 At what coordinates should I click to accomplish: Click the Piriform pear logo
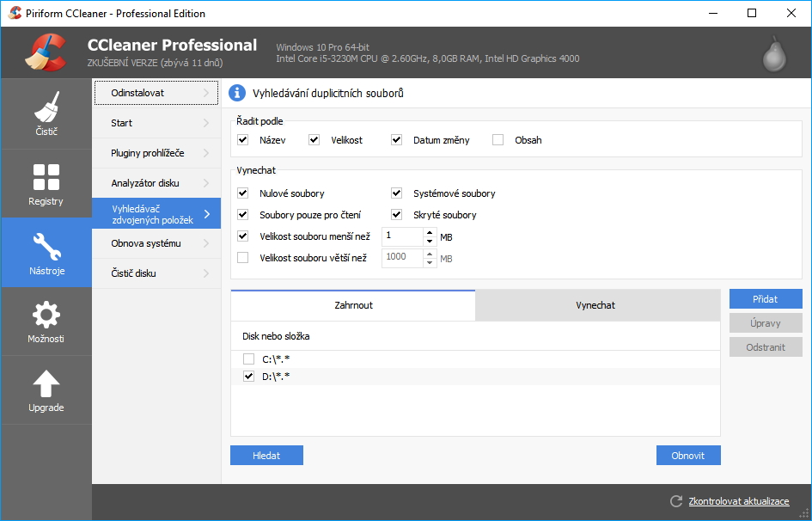point(774,53)
